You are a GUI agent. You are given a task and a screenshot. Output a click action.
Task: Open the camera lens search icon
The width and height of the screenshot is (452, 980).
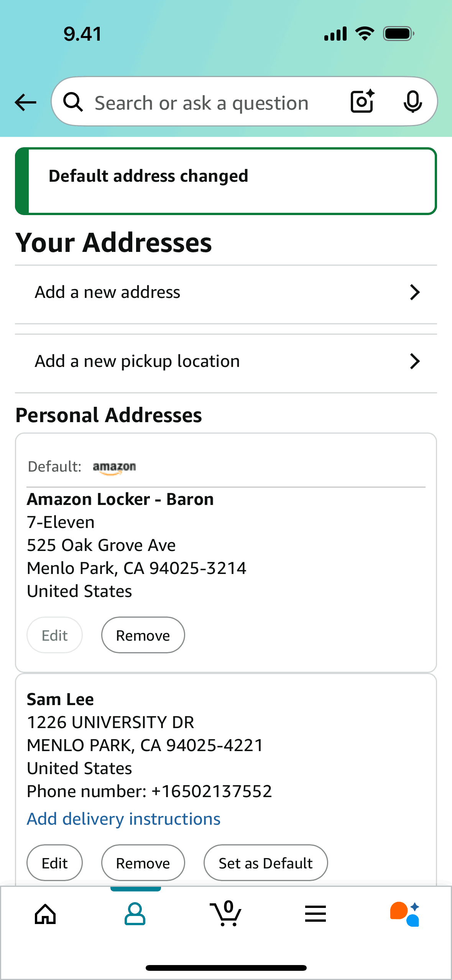click(362, 102)
